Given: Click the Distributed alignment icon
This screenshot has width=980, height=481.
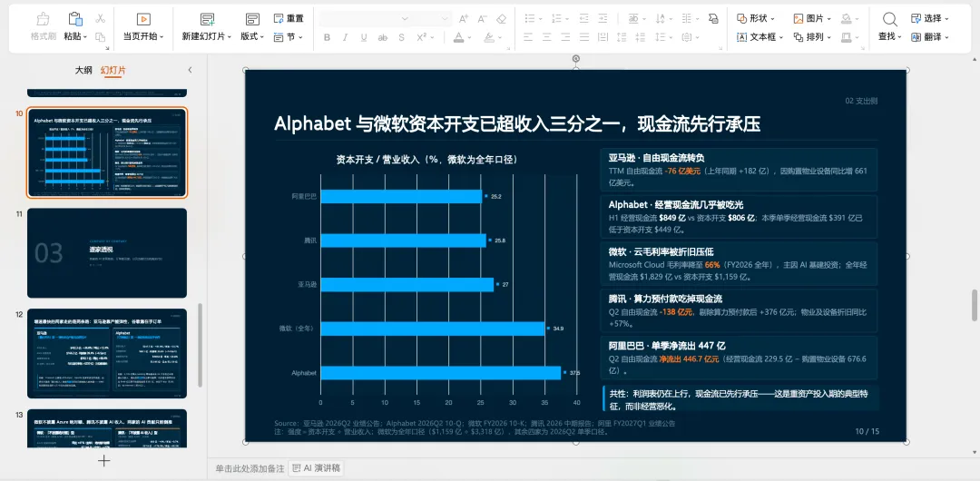Looking at the screenshot, I should coord(603,37).
